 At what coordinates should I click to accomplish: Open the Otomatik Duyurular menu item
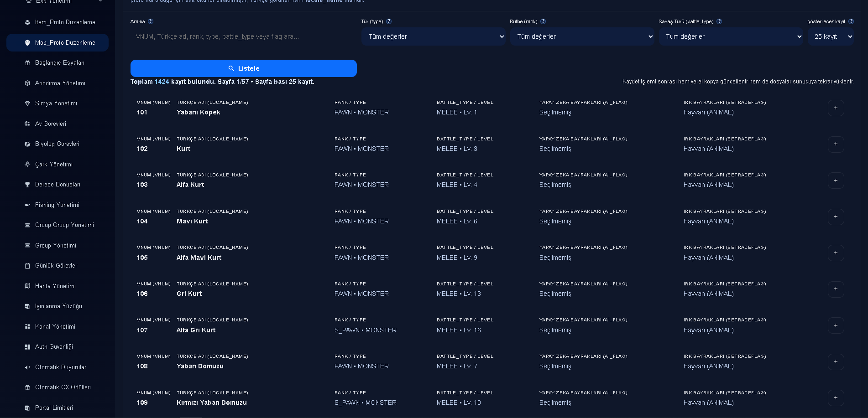point(58,367)
